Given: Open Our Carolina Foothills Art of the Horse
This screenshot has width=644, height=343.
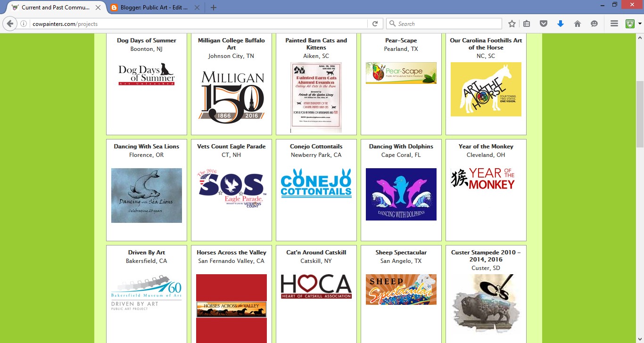Looking at the screenshot, I should click(x=486, y=44).
